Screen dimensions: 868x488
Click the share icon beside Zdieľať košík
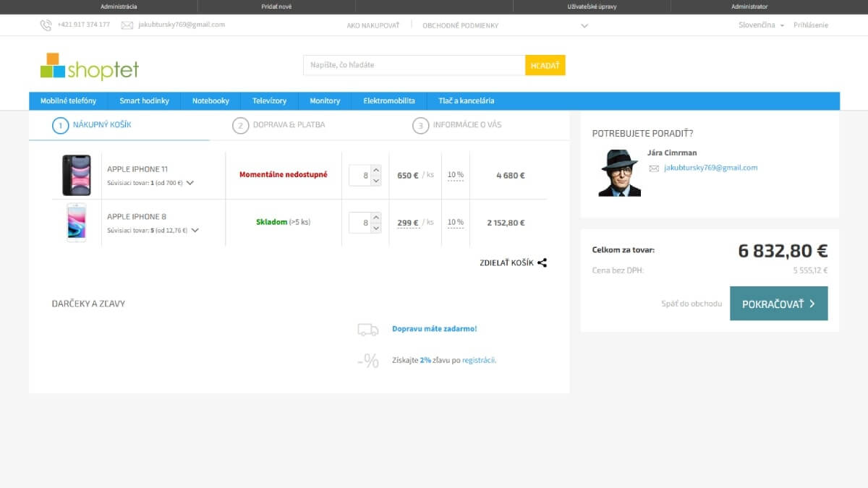[x=542, y=263]
